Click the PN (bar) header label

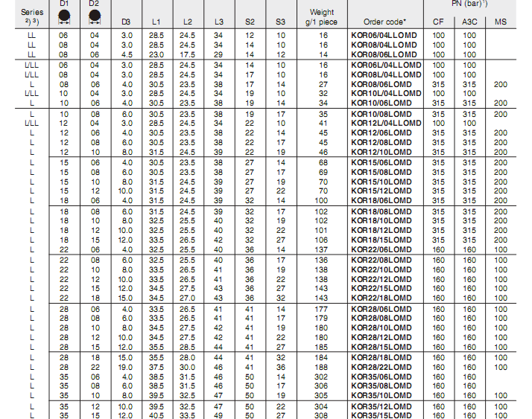tap(470, 4)
